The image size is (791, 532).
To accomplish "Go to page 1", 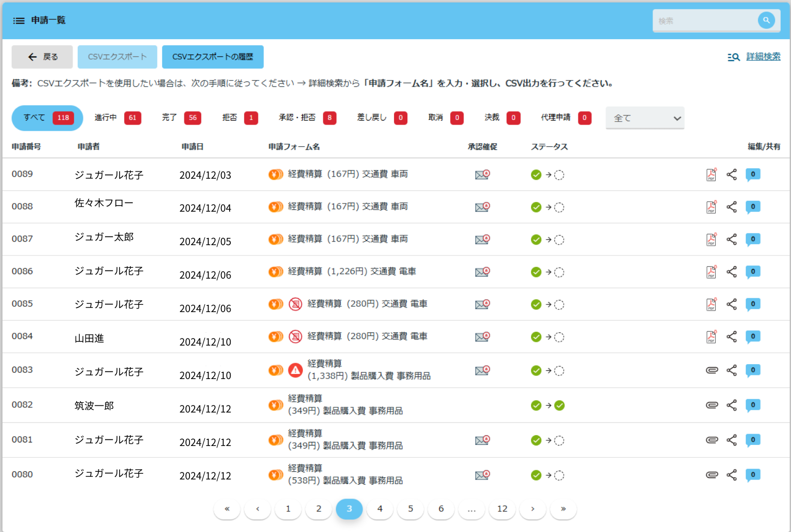I will 288,509.
